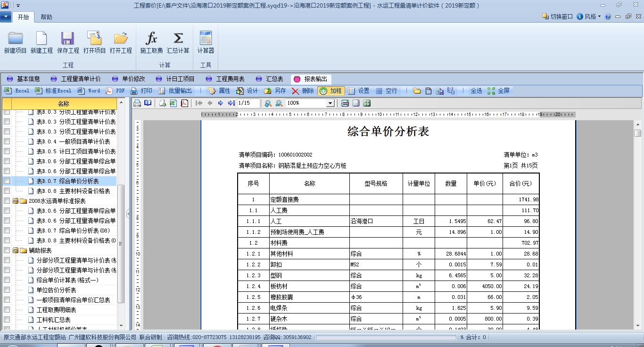Toggle the 加粗 bold button

[331, 91]
